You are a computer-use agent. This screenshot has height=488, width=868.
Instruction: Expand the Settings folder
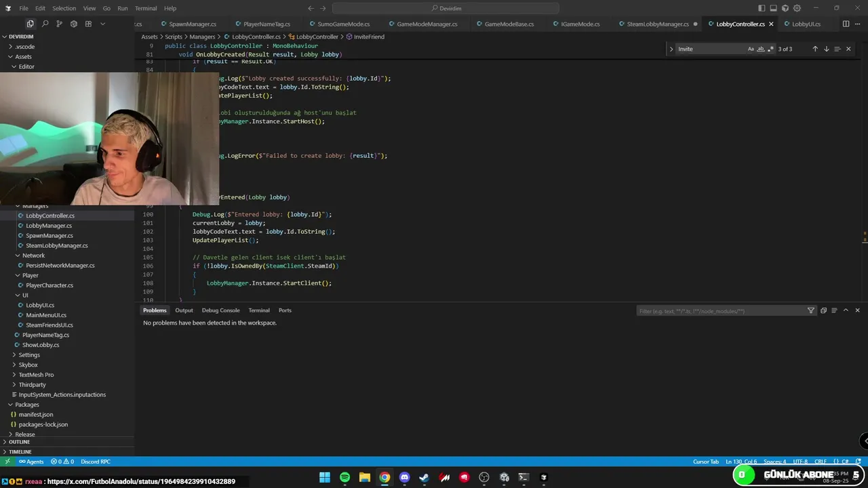click(x=68, y=355)
